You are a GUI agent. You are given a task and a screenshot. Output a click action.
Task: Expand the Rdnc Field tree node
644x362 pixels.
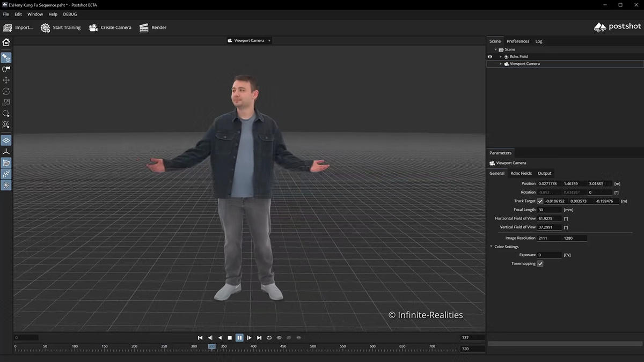pos(501,56)
